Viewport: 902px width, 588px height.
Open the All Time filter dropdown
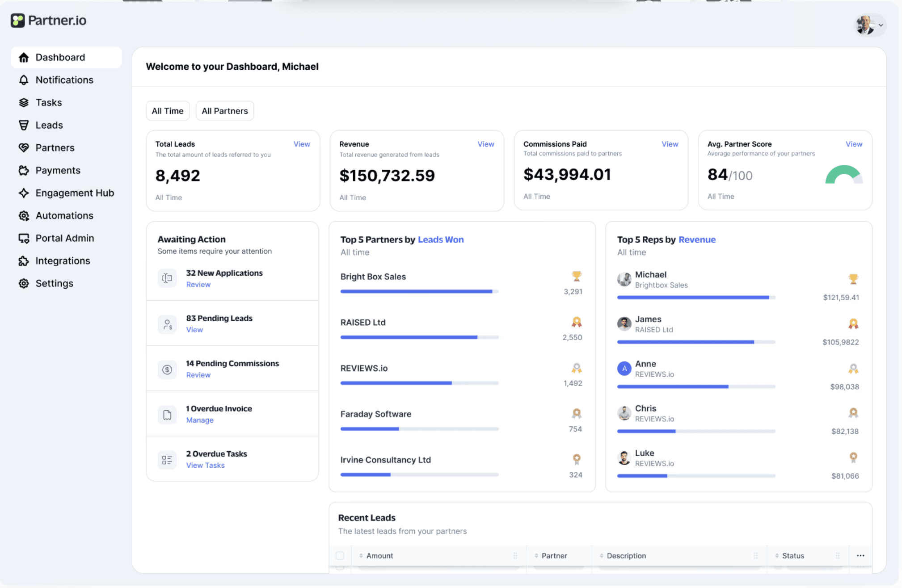click(167, 111)
